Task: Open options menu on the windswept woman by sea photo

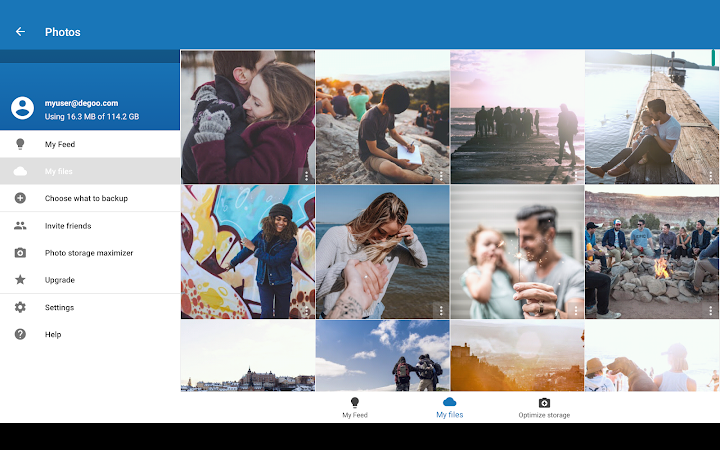Action: coord(441,311)
